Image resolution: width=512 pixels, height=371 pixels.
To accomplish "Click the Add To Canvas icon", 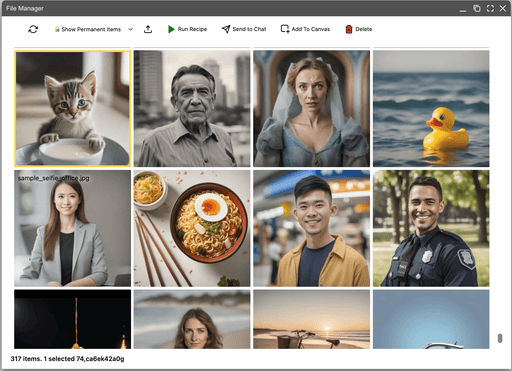I will 285,29.
